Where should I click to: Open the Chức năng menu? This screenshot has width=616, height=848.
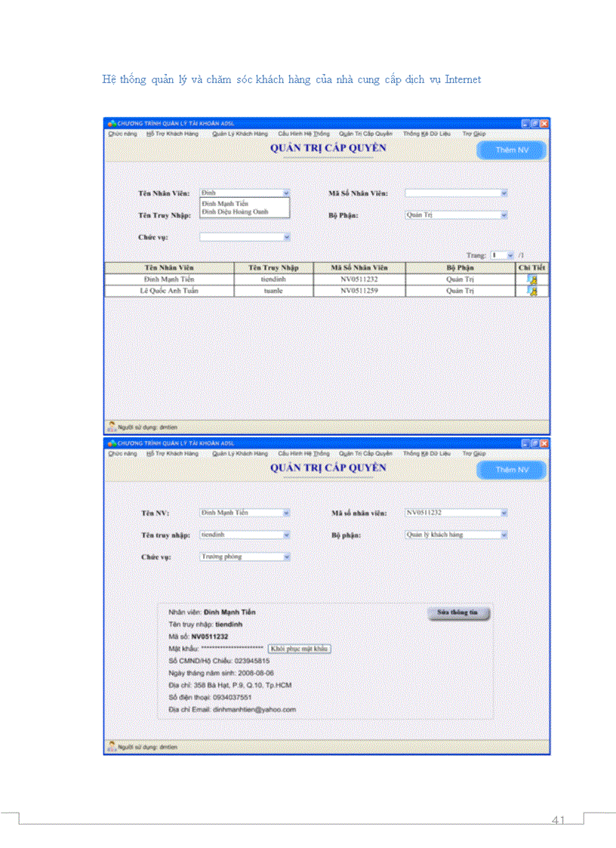point(122,134)
